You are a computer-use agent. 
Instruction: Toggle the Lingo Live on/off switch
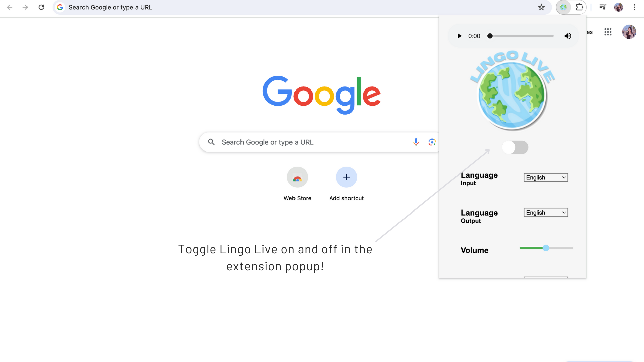[x=515, y=147]
